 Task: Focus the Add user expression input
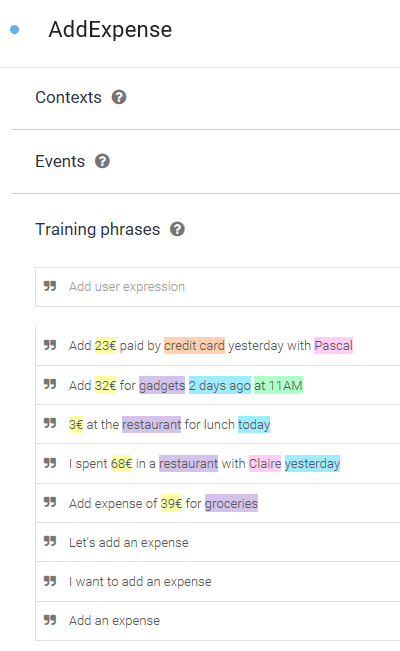tap(218, 287)
